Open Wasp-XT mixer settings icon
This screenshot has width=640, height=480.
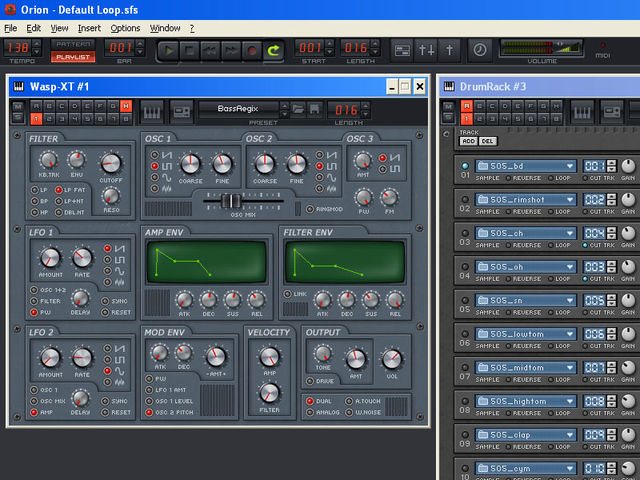pos(181,112)
